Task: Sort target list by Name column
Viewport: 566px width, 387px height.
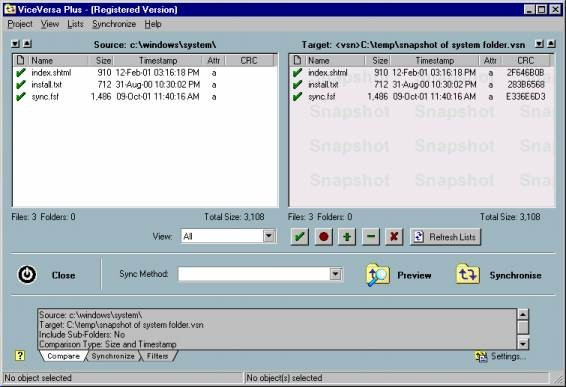Action: [335, 60]
